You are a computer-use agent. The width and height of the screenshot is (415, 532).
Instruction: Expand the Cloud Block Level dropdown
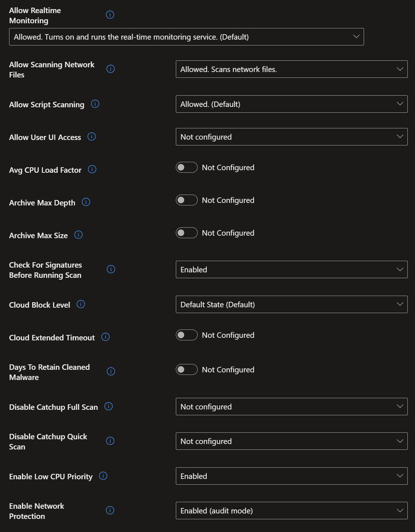(x=292, y=304)
